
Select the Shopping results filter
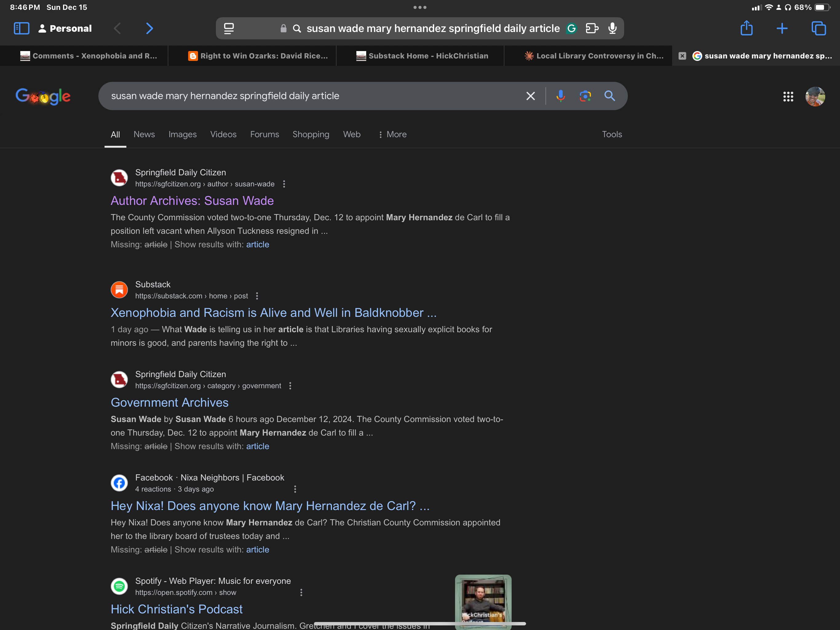311,134
